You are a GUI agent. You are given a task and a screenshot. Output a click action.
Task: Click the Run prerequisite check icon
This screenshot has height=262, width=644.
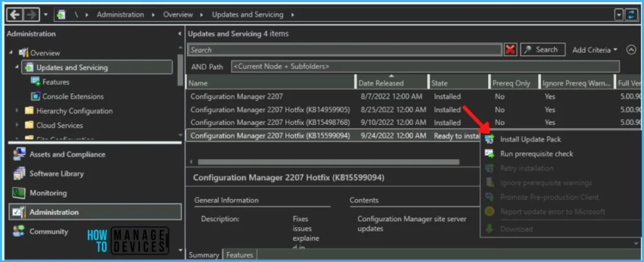489,154
